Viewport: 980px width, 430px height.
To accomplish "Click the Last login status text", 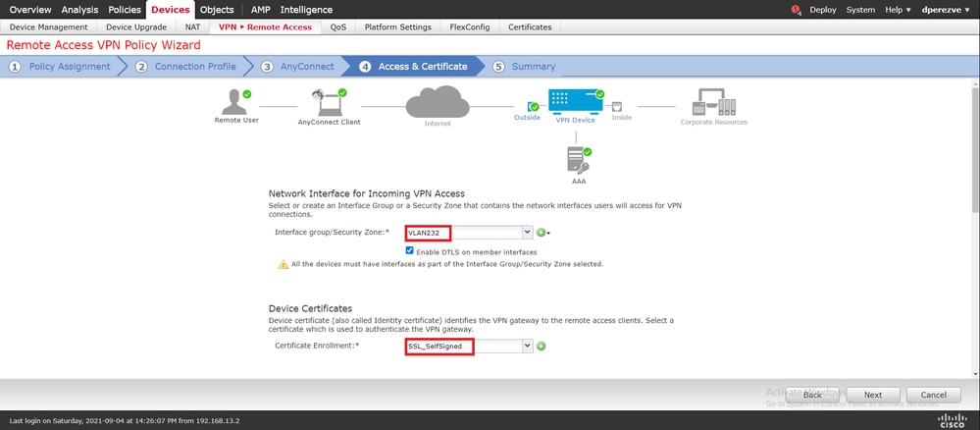I will point(125,420).
